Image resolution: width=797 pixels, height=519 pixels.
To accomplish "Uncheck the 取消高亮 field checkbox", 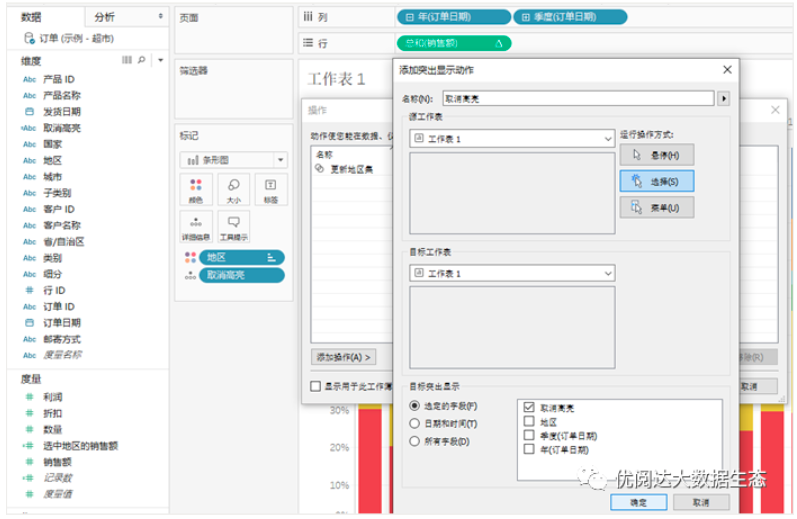I will 528,408.
